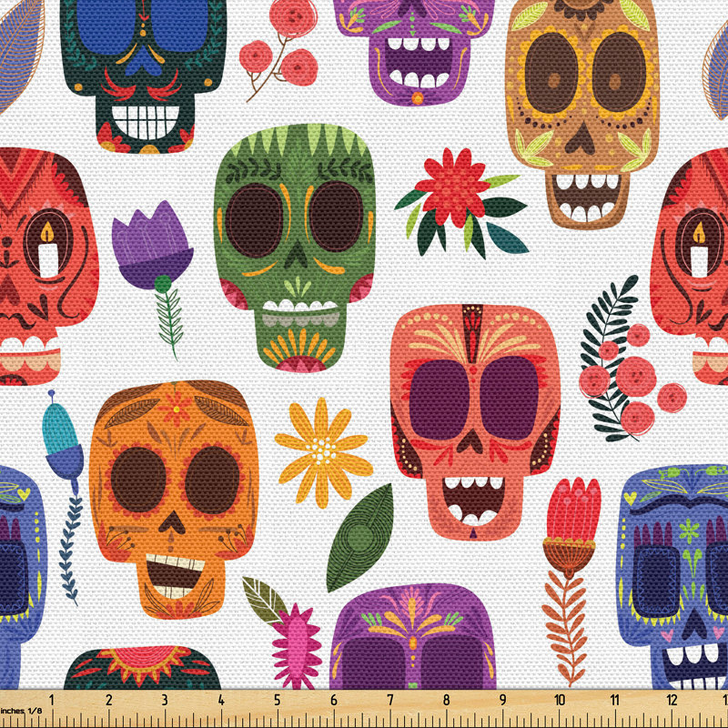Select the dark teal skull with blue eyes

[143, 75]
